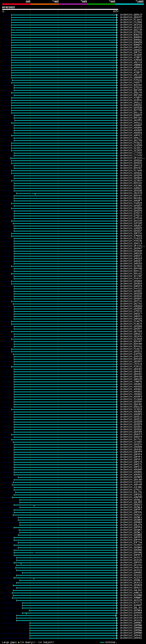This screenshot has height=644, width=146.
Task: Select the UniRef100_P14219 label
Action: coord(131,239)
